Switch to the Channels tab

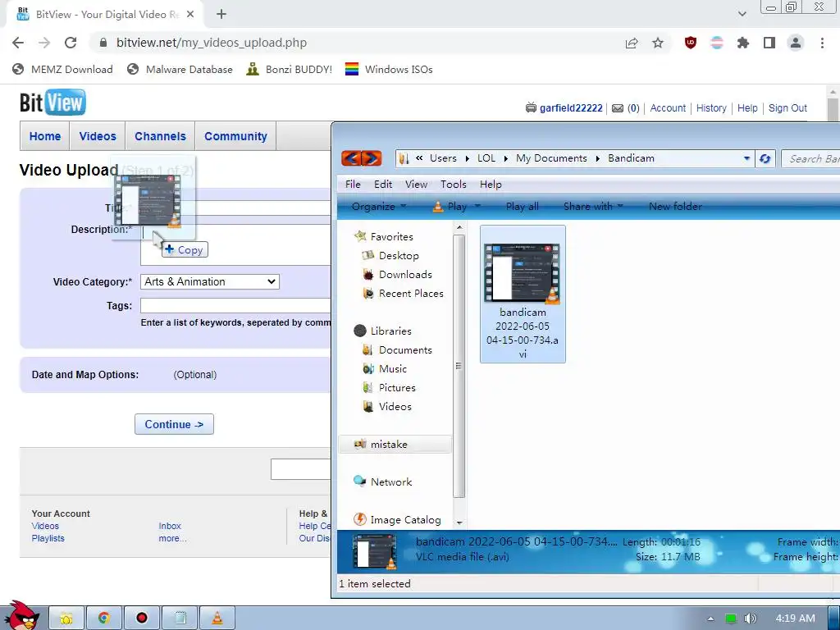[x=160, y=136]
